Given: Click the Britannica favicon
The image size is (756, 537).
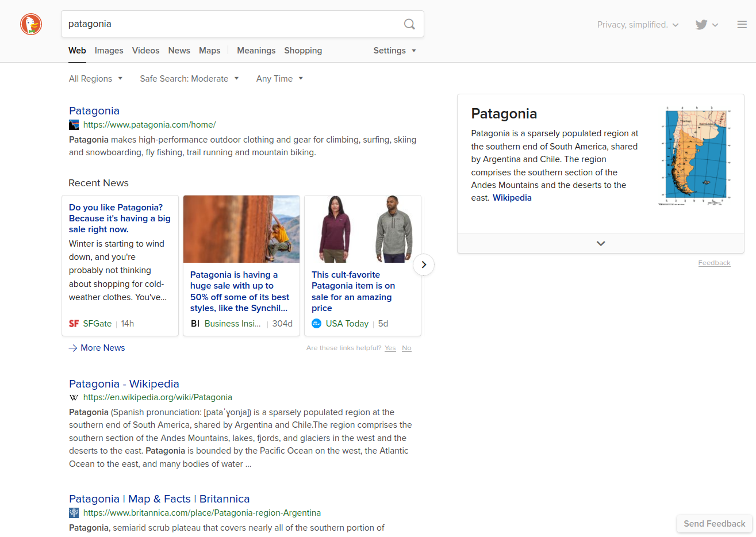Looking at the screenshot, I should tap(74, 513).
